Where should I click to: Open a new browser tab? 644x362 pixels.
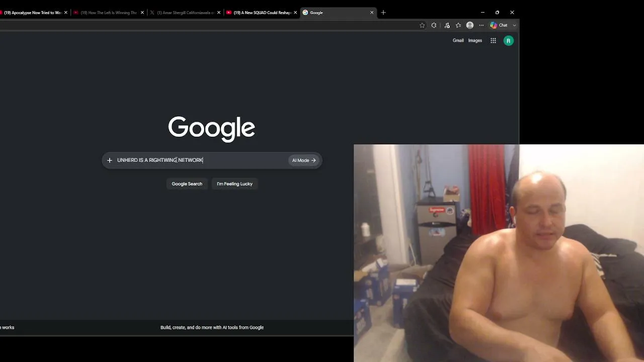(x=383, y=13)
